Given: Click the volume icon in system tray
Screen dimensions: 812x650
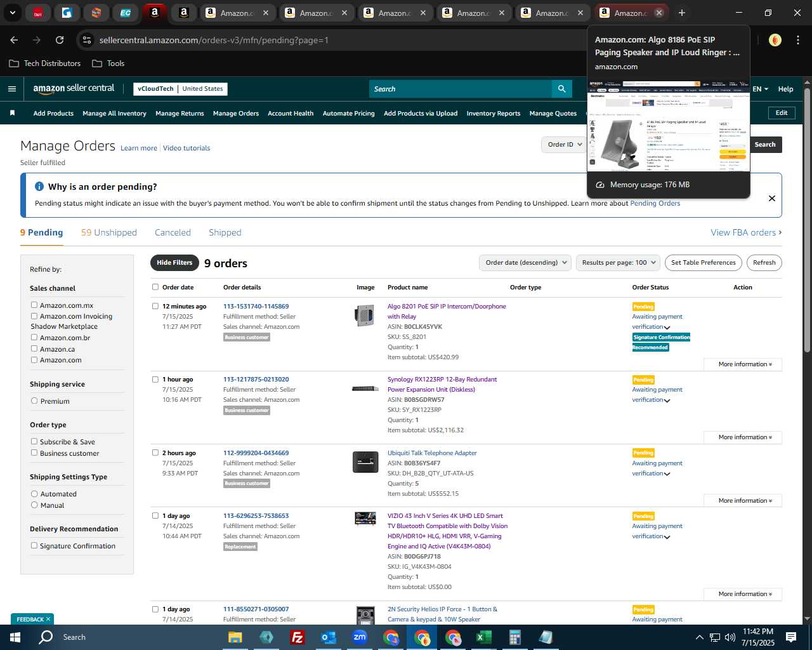Looking at the screenshot, I should coord(730,637).
